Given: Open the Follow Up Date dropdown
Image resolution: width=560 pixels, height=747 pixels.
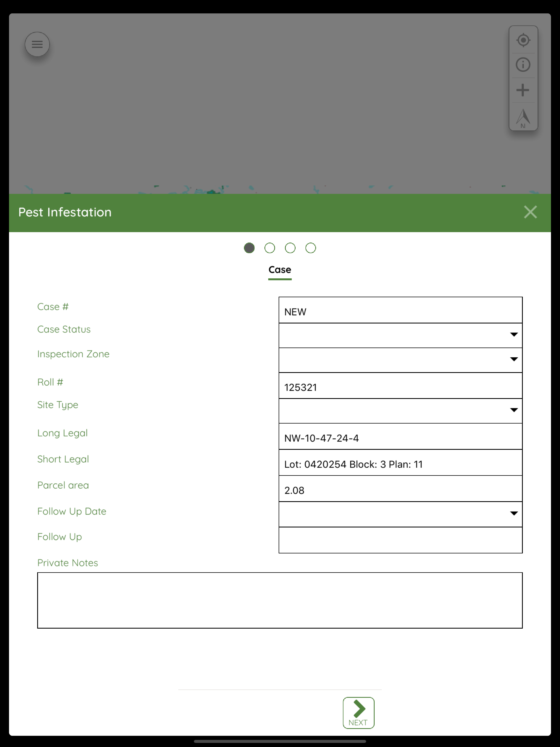Looking at the screenshot, I should tap(400, 514).
